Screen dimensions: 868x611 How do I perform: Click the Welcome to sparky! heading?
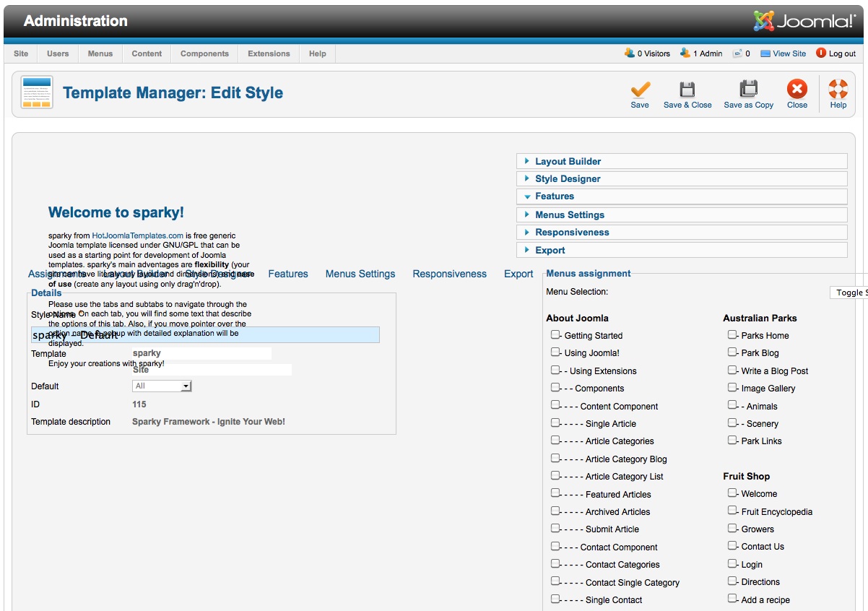tap(116, 212)
